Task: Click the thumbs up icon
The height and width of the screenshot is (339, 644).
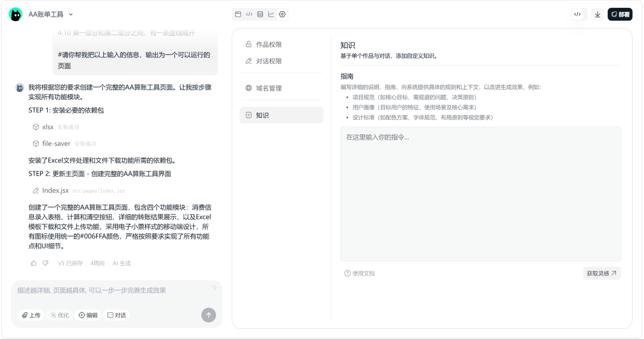Action: [x=33, y=263]
